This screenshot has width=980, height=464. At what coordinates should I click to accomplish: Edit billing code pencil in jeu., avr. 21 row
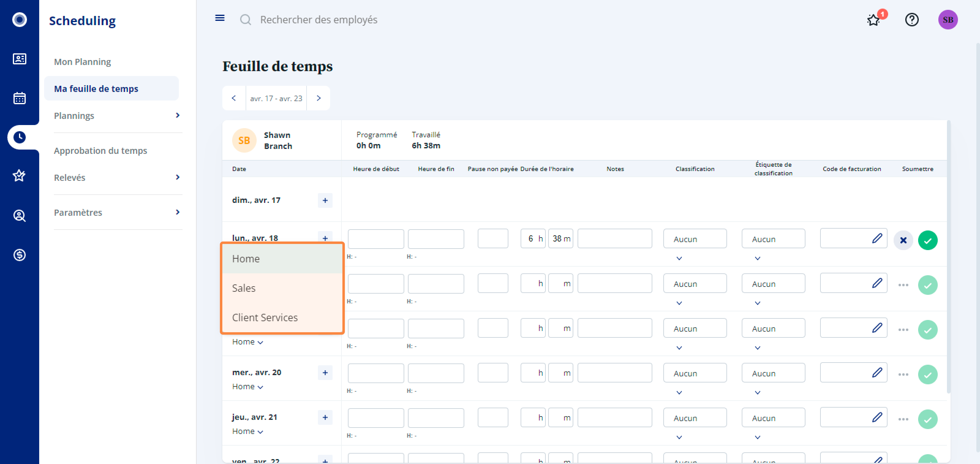(x=877, y=417)
